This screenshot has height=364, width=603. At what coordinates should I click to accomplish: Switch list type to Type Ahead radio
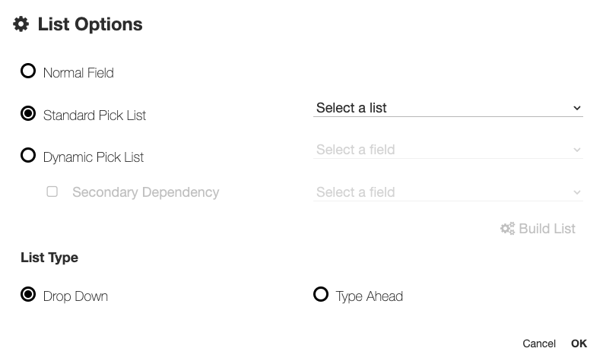[x=321, y=295]
